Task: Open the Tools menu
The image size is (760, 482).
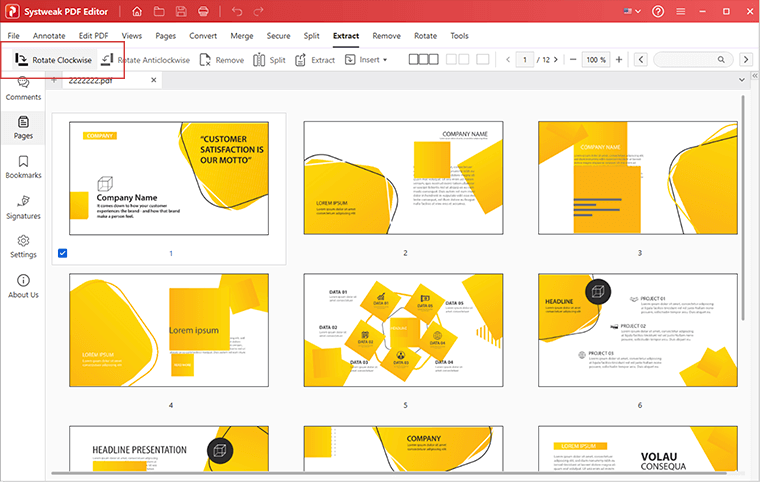Action: 459,36
